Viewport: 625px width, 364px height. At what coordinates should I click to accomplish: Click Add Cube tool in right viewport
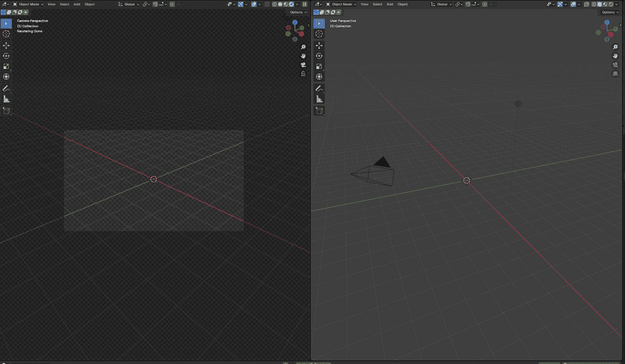(319, 111)
